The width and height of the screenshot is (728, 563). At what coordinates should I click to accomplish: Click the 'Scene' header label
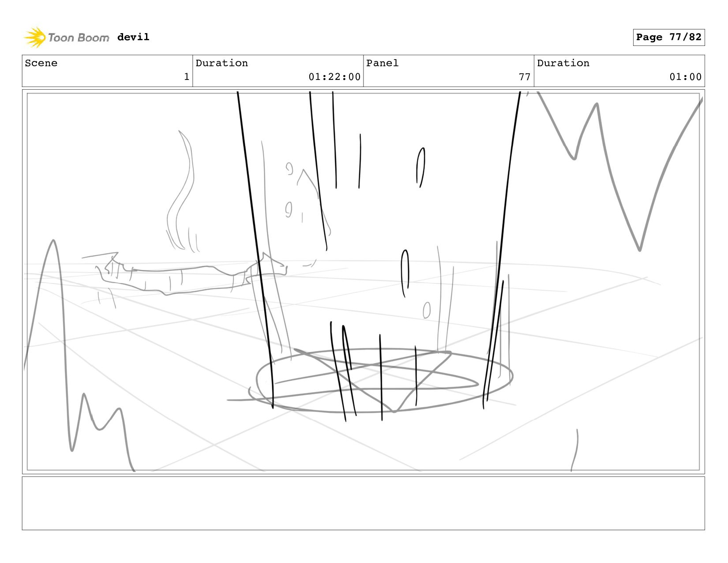(41, 63)
